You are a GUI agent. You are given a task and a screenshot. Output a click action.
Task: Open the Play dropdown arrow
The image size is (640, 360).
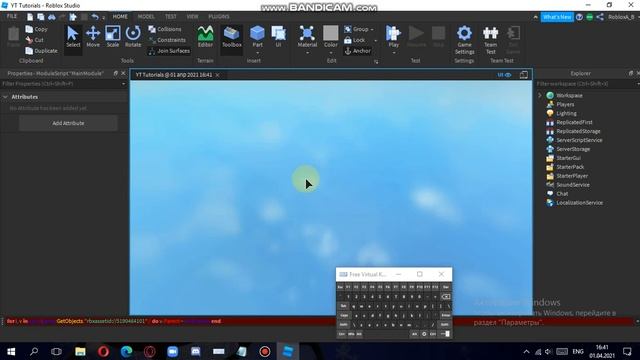[x=393, y=53]
